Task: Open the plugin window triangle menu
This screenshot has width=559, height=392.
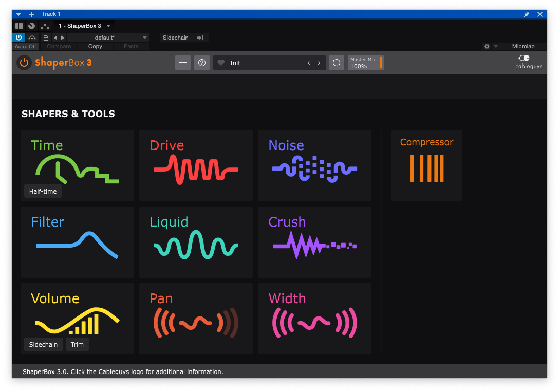Action: (18, 14)
